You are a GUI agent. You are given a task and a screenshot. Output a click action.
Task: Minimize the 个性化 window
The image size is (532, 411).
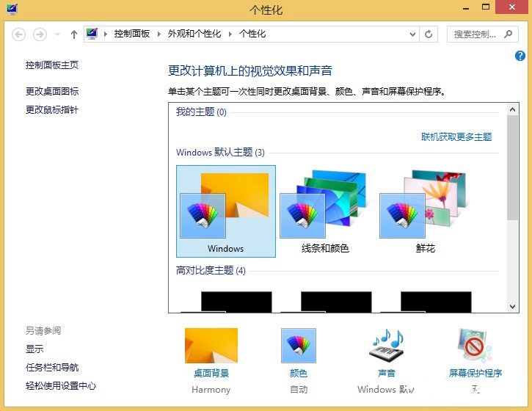point(466,8)
